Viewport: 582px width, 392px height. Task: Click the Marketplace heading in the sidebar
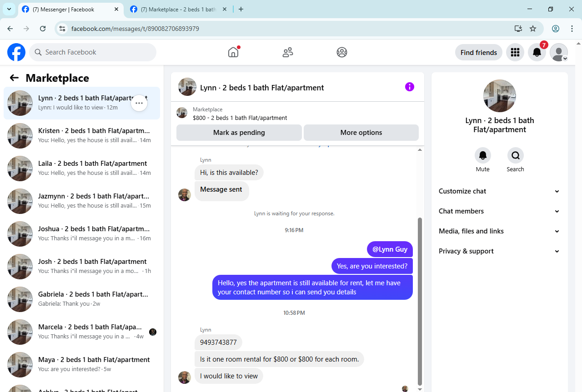coord(57,78)
